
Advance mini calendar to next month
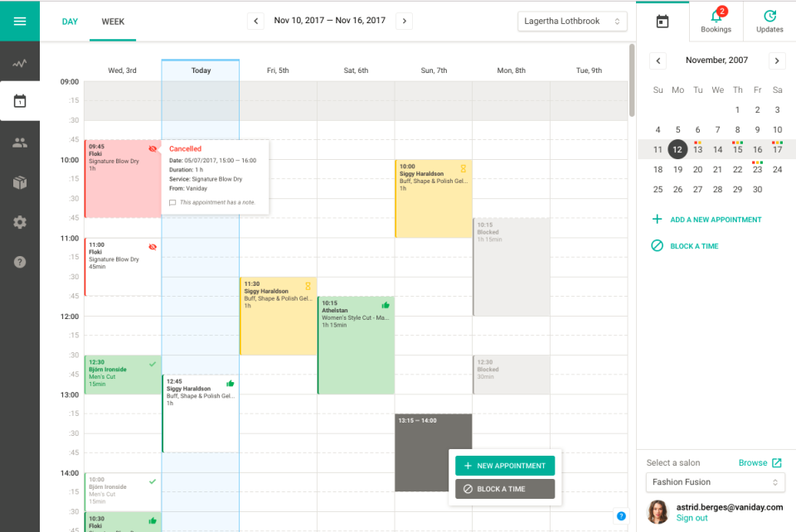[777, 60]
